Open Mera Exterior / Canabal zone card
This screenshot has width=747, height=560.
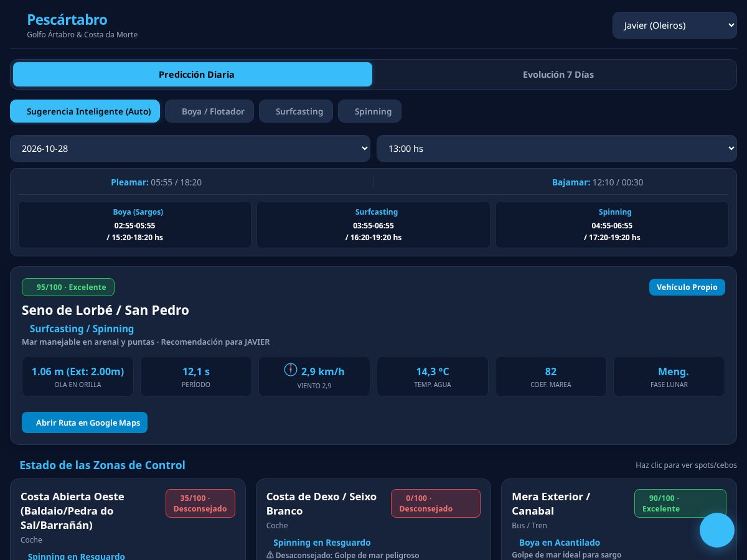tap(619, 520)
